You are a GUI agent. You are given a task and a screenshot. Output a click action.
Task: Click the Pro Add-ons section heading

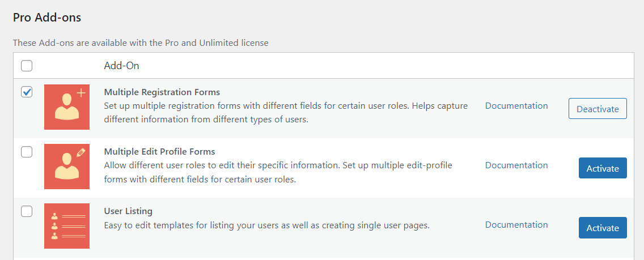47,18
